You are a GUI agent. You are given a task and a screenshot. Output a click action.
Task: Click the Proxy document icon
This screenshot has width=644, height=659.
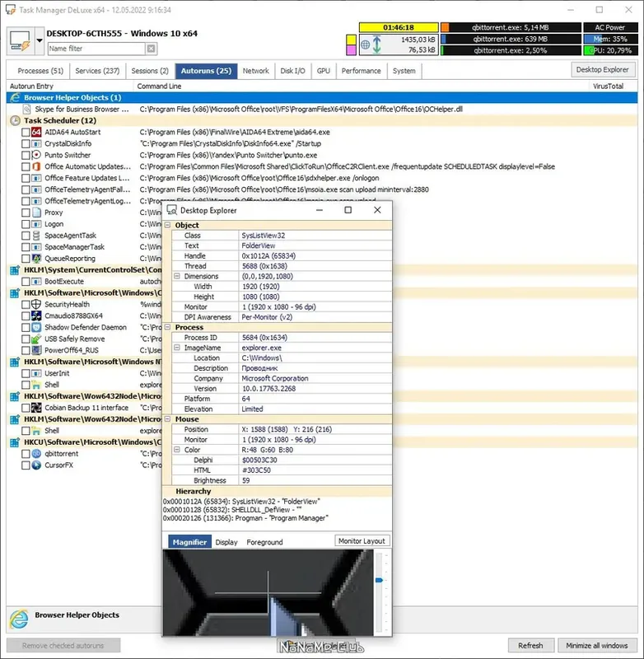(x=36, y=213)
